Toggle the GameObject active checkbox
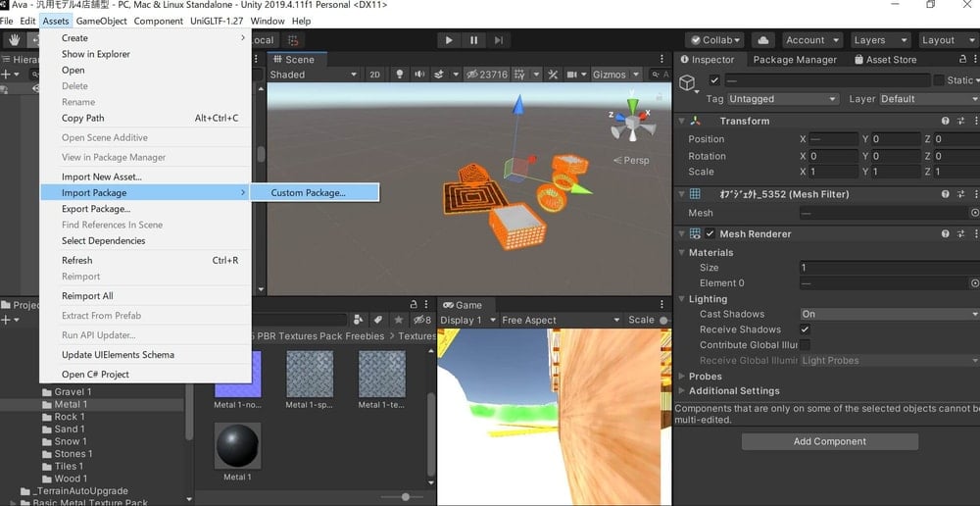The width and height of the screenshot is (980, 506). click(714, 80)
